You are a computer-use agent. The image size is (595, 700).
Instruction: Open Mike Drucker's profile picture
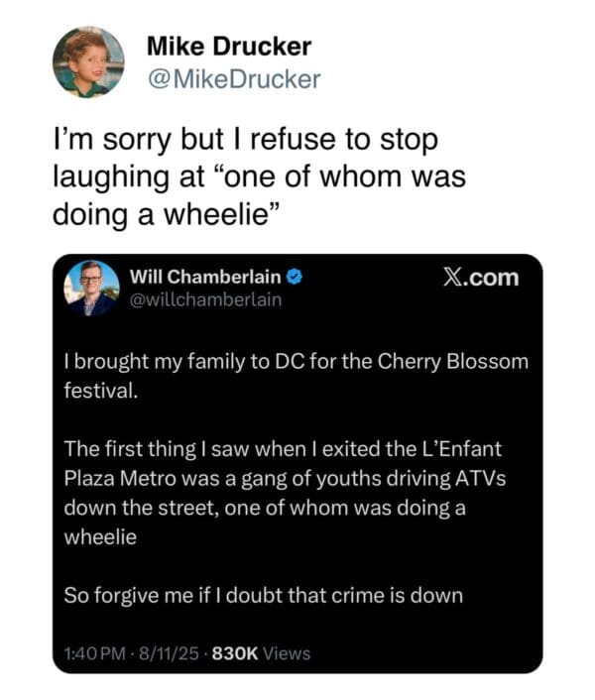[88, 61]
